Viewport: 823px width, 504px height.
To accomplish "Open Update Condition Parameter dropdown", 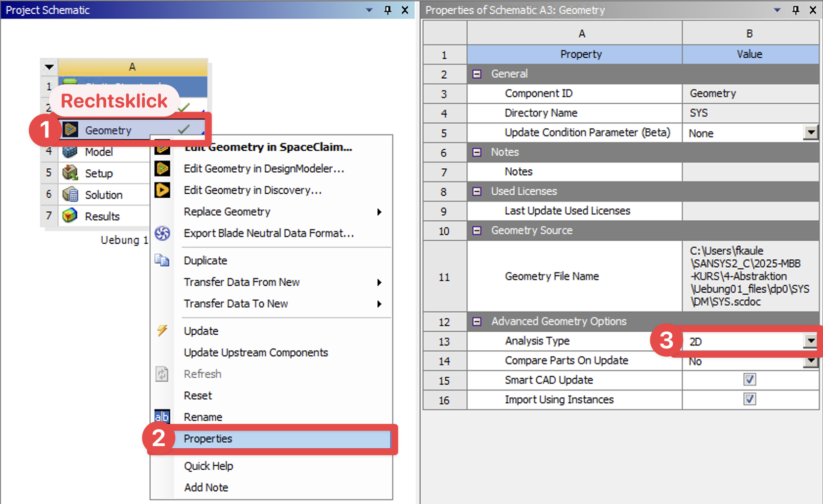I will pyautogui.click(x=811, y=133).
